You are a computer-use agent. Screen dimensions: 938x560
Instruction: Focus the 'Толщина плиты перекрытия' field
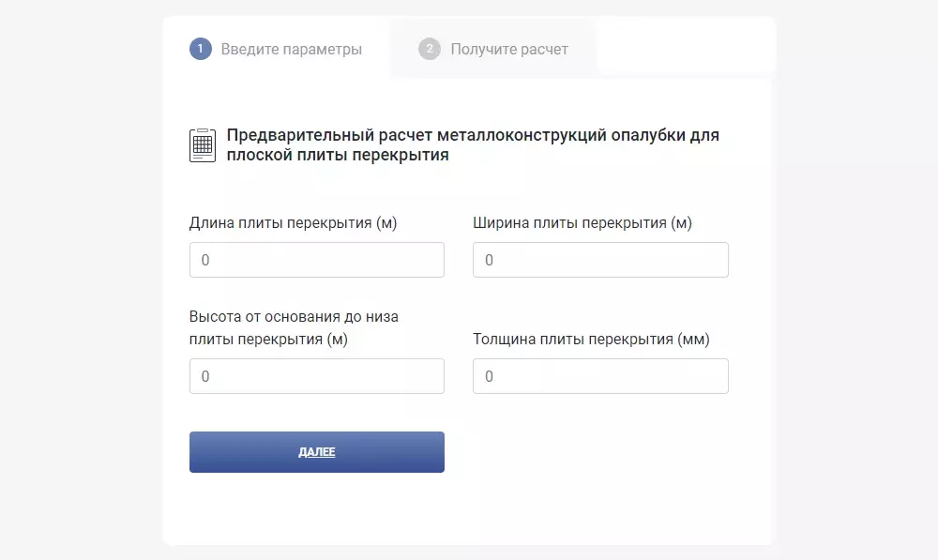600,375
